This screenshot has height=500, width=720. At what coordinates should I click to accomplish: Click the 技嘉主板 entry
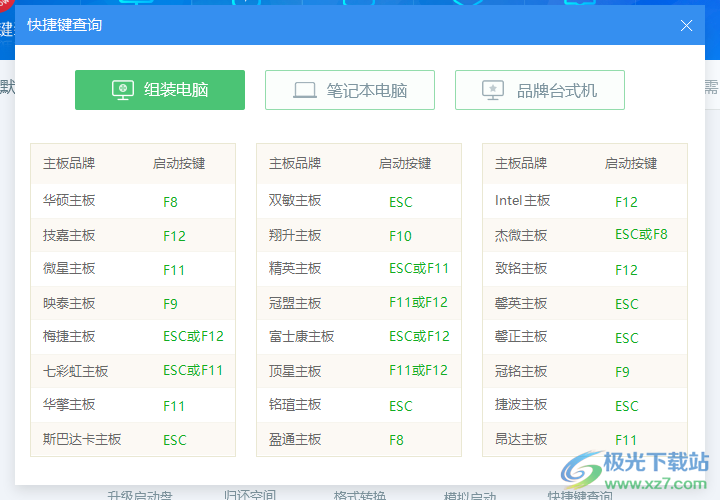click(x=69, y=236)
